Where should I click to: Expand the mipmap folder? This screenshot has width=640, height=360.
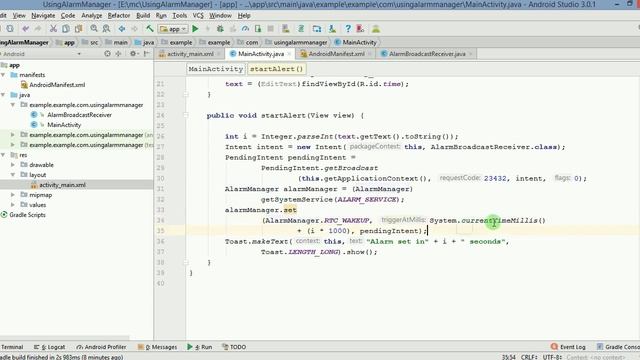[x=13, y=195]
